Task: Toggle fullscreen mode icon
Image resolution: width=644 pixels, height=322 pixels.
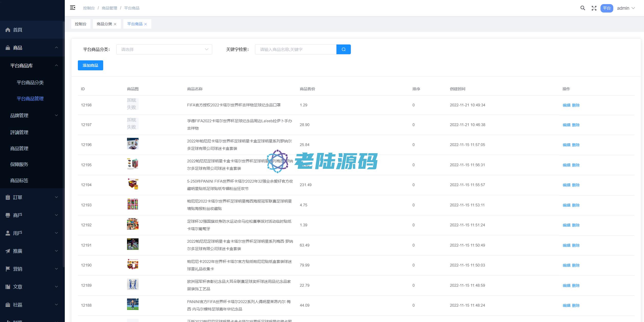Action: (x=594, y=8)
